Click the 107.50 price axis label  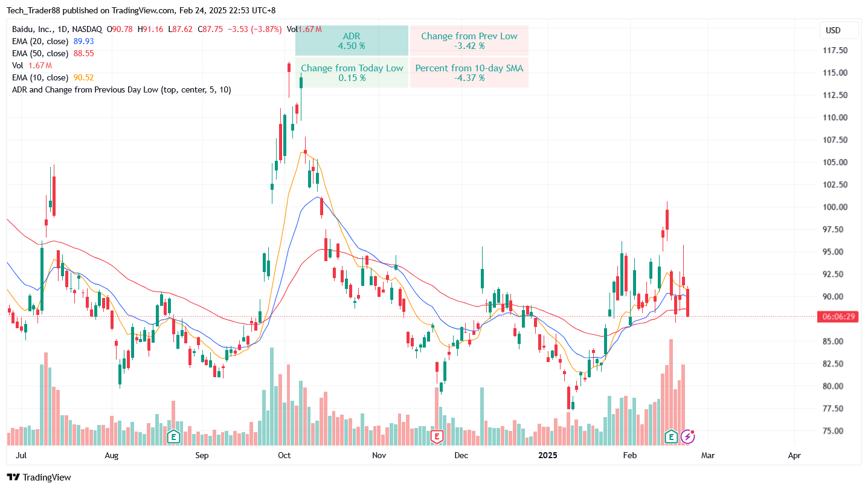click(x=835, y=140)
